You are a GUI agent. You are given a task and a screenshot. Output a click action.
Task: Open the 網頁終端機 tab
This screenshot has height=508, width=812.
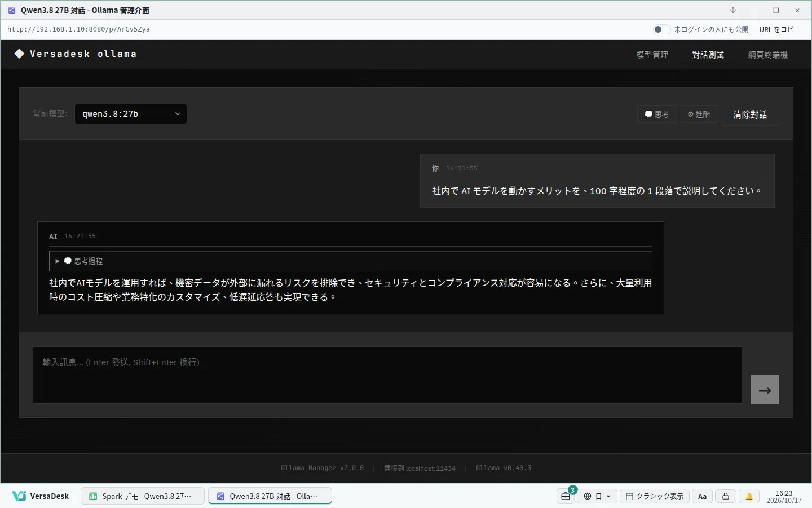768,55
